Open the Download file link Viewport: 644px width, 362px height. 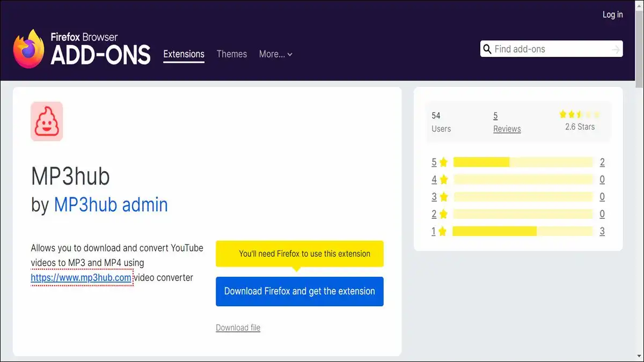coord(238,328)
